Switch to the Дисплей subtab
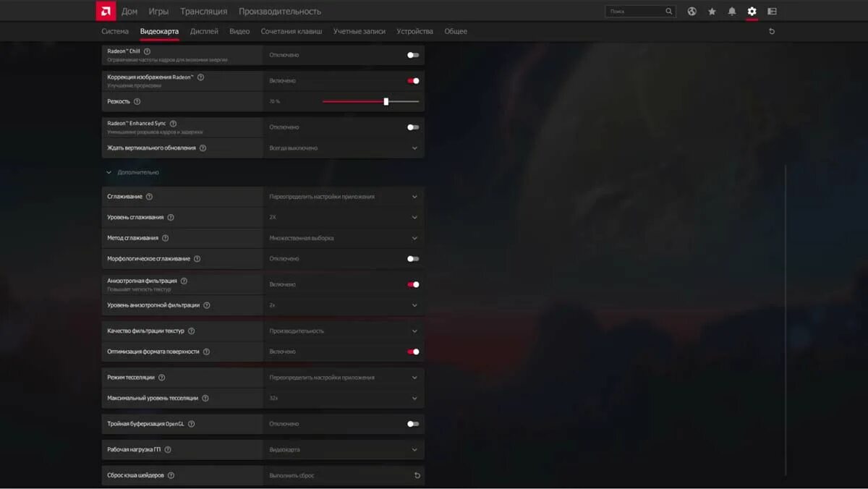The width and height of the screenshot is (868, 489). [204, 31]
